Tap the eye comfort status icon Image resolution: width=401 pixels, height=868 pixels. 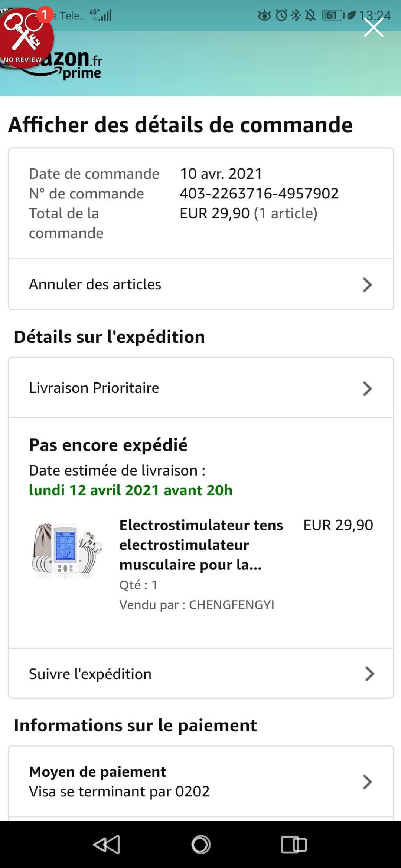point(264,15)
